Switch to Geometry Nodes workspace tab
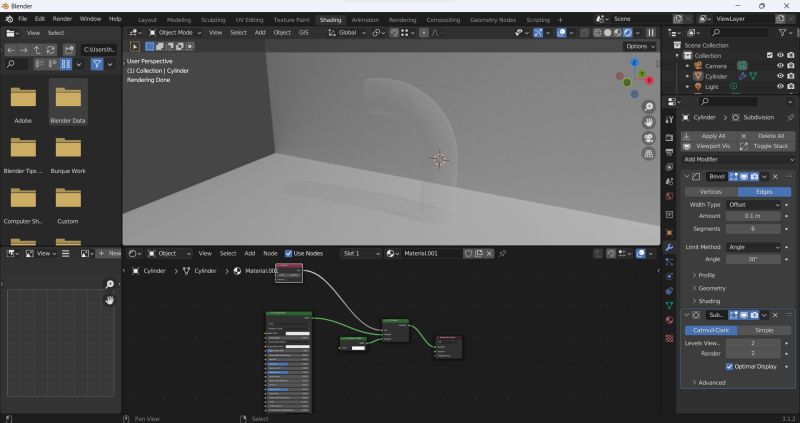The image size is (800, 423). pos(493,20)
